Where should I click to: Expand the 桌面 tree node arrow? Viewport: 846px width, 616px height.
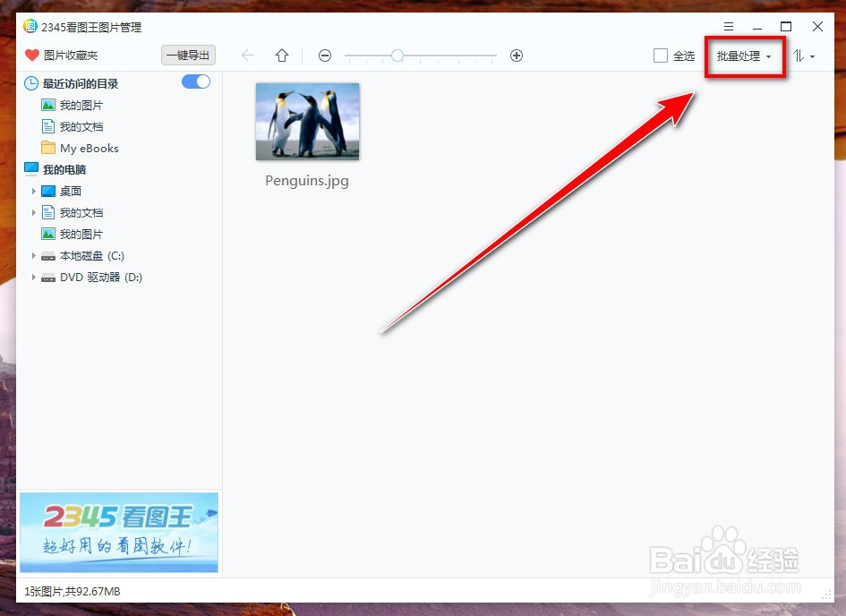pos(33,191)
